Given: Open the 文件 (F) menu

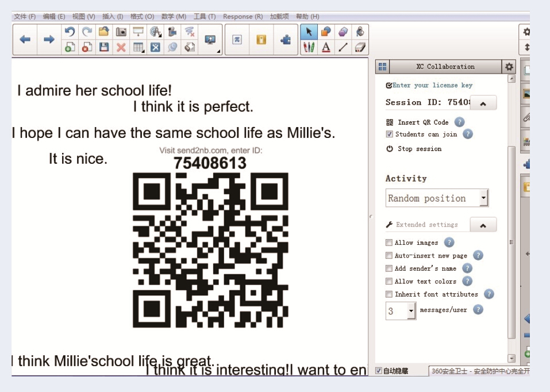Looking at the screenshot, I should tap(25, 17).
